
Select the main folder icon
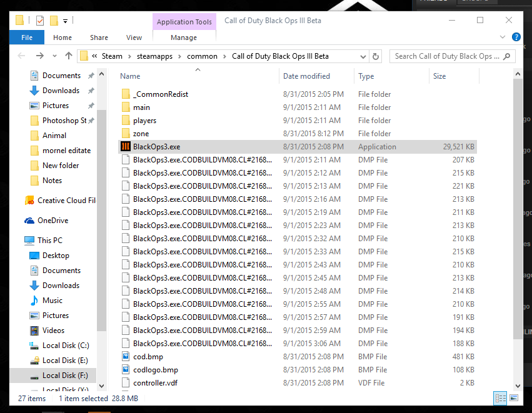pos(126,107)
